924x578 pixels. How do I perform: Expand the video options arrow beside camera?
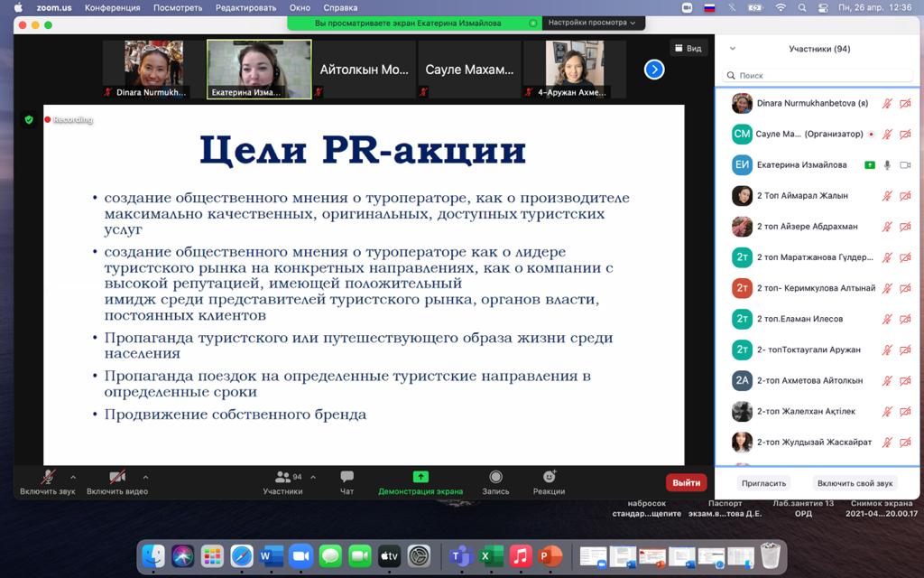pos(145,477)
